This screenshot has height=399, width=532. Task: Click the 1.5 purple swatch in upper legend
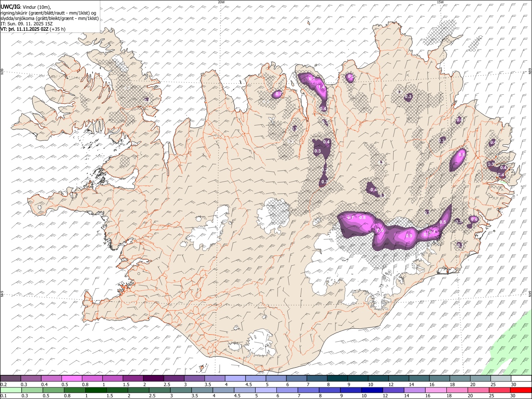coord(133,378)
